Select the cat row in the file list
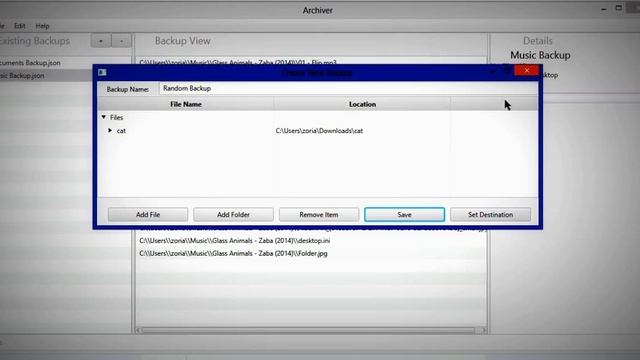The height and width of the screenshot is (360, 640). pyautogui.click(x=318, y=131)
